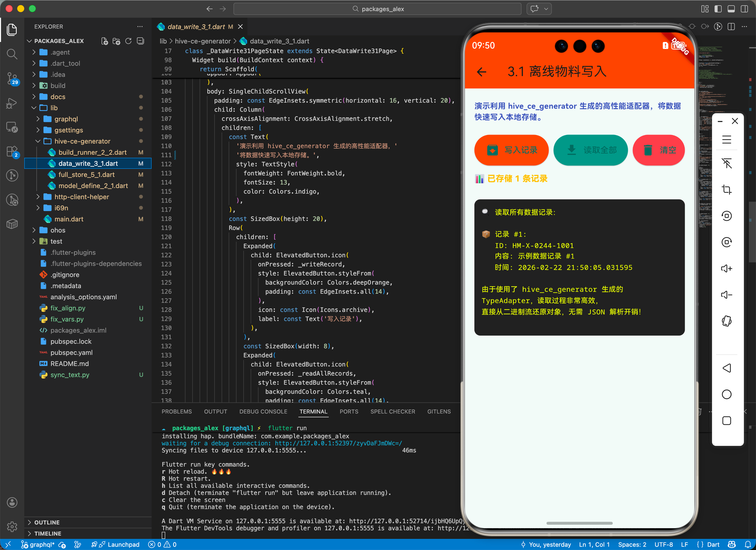Switch to DEBUG CONSOLE panel tab
The height and width of the screenshot is (550, 756).
click(x=263, y=411)
